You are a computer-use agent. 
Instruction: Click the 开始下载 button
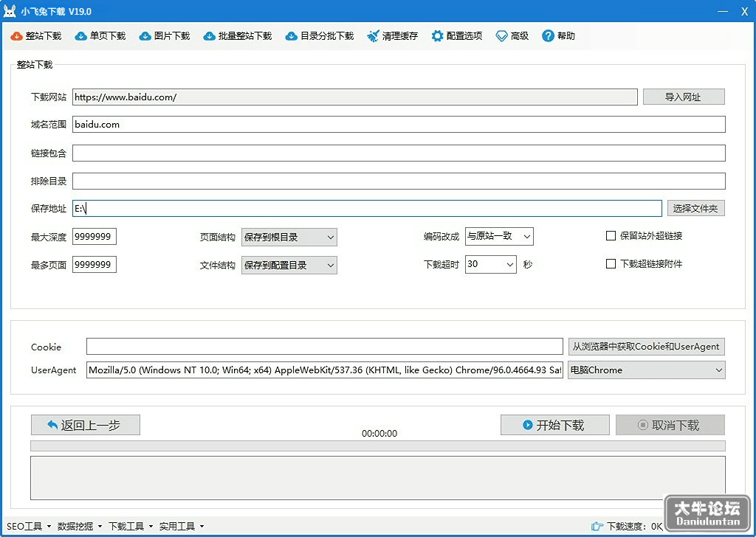coord(554,425)
